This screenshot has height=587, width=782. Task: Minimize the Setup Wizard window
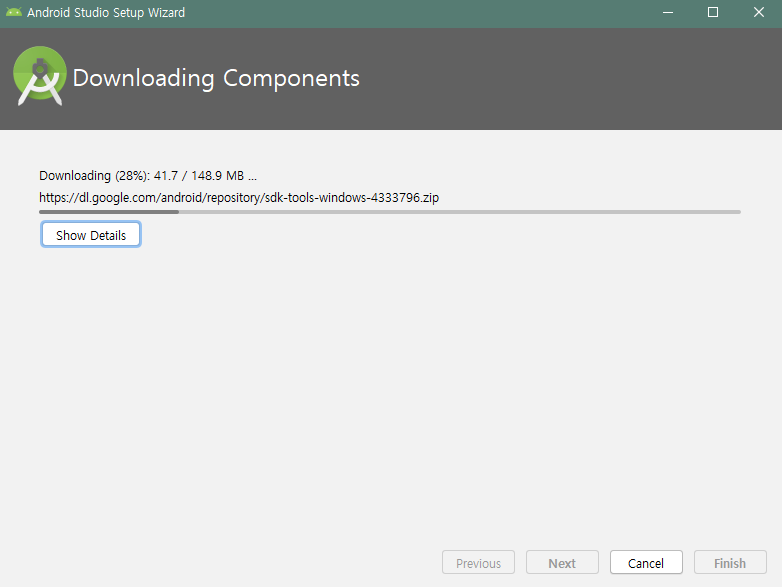(668, 12)
